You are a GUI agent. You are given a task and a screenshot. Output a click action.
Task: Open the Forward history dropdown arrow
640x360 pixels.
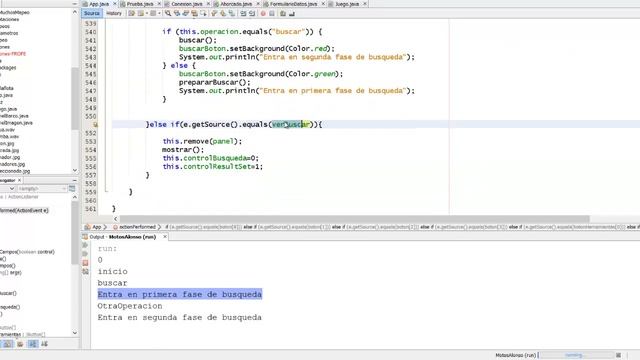159,13
